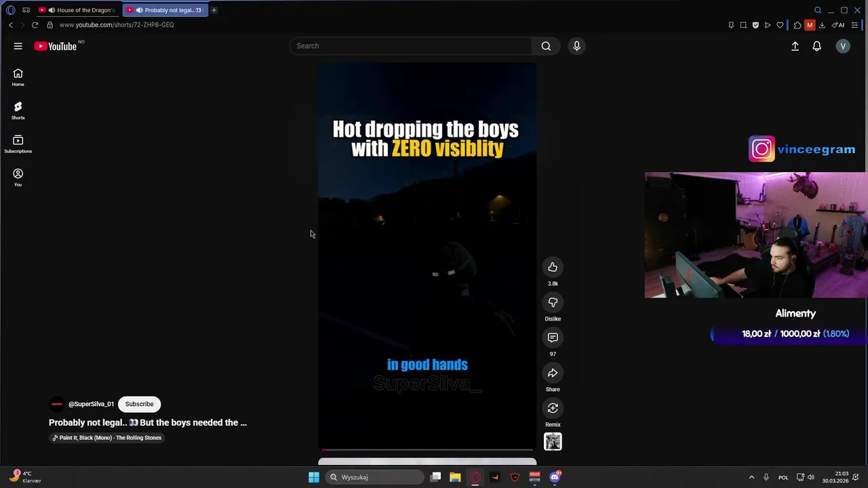Viewport: 868px width, 488px height.
Task: Open Opera GX Corner gamepad icon
Action: [x=26, y=10]
